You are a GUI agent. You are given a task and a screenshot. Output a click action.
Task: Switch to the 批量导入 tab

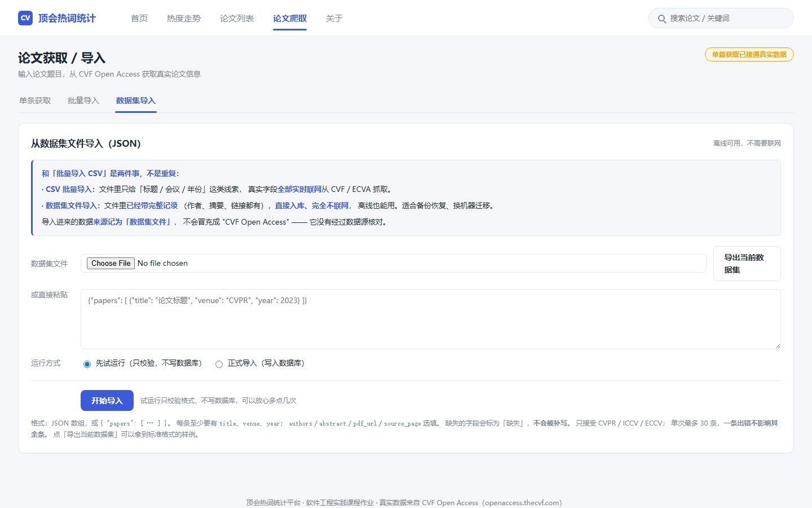point(83,100)
